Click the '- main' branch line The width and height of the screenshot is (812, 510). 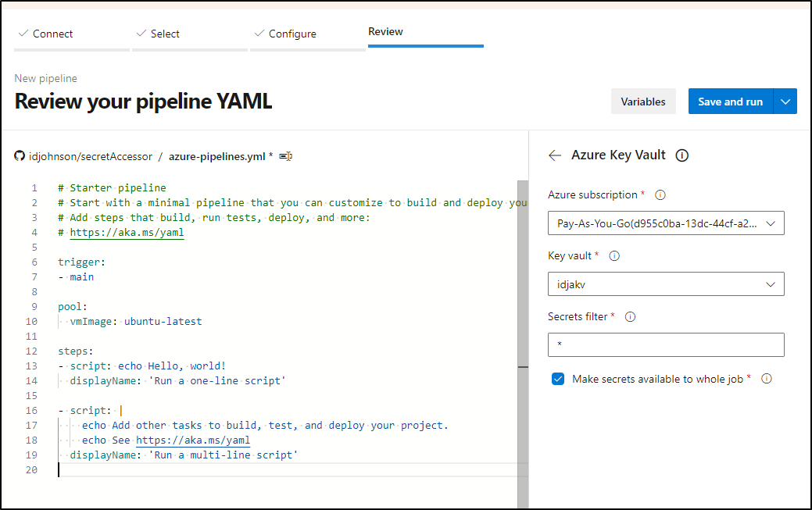tap(76, 277)
